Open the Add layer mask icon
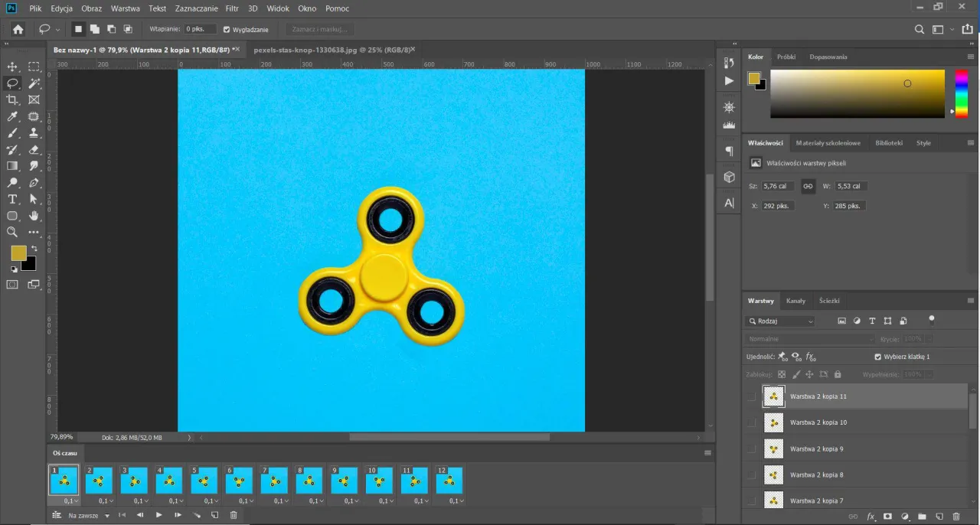Image resolution: width=980 pixels, height=525 pixels. [887, 517]
